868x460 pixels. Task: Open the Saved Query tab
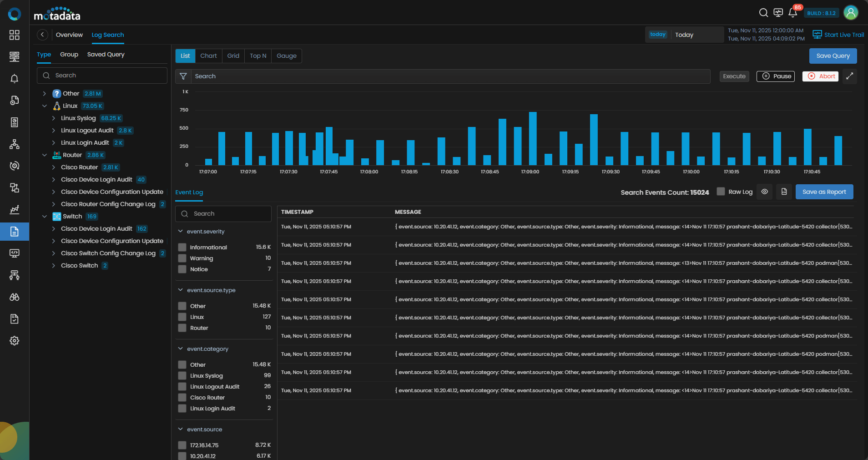106,55
